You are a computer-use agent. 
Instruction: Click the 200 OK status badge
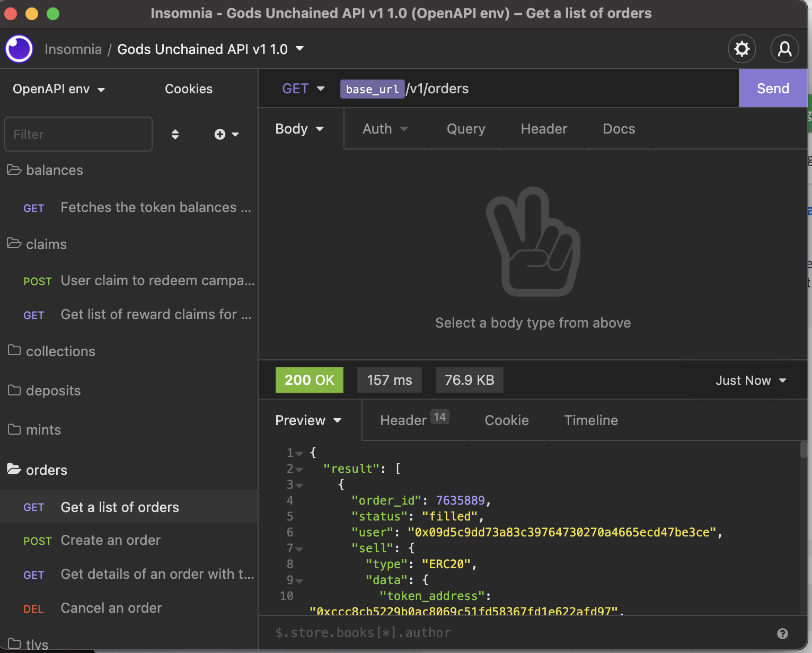[310, 380]
